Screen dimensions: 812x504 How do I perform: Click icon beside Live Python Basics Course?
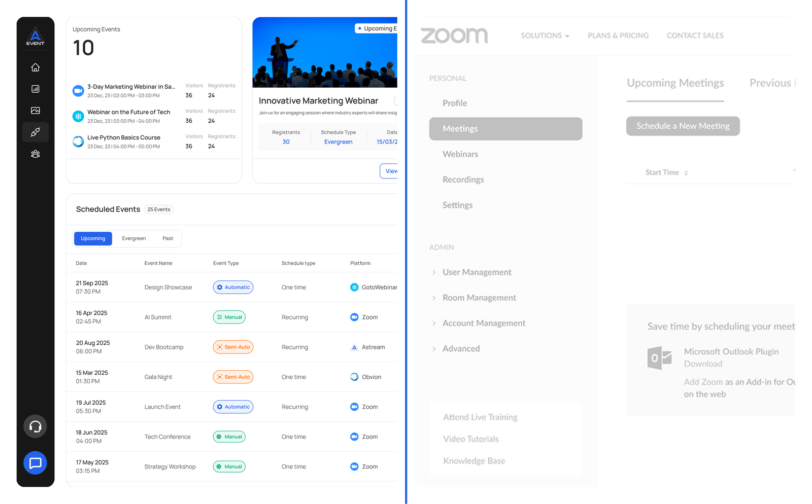[78, 141]
